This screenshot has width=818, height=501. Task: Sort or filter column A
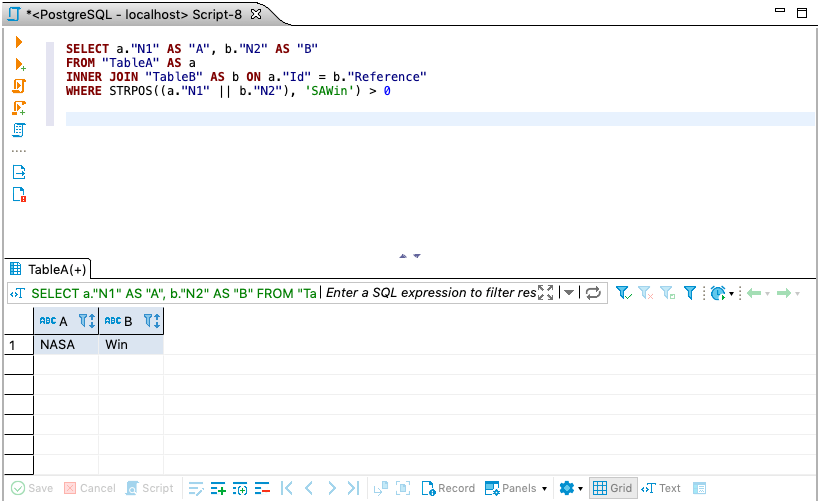[87, 320]
